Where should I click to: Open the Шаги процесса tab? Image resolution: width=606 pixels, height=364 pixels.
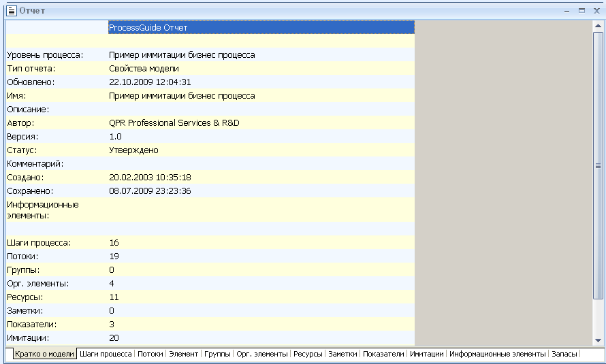[x=106, y=354]
